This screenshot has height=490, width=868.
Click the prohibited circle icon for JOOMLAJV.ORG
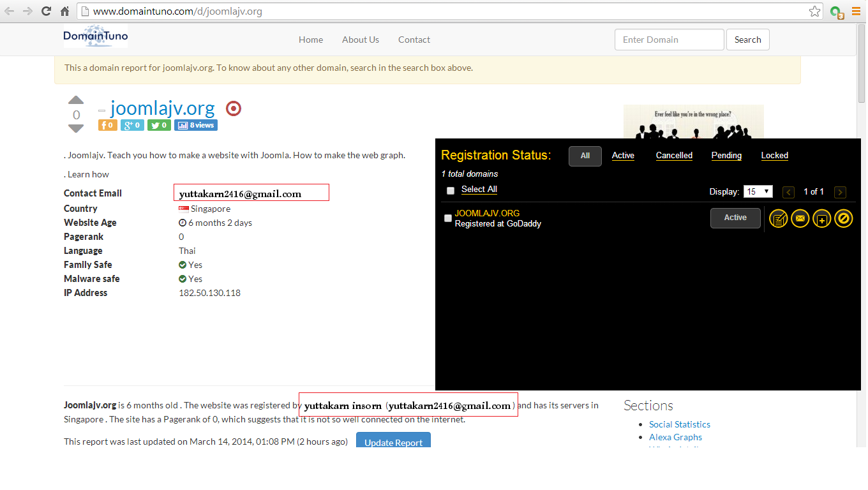(844, 219)
